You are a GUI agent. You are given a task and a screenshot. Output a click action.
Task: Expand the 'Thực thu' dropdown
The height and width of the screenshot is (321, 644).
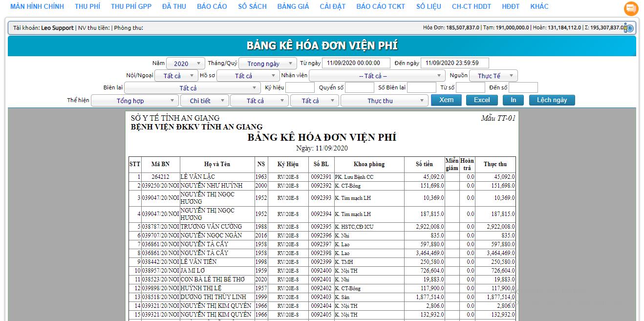click(385, 101)
